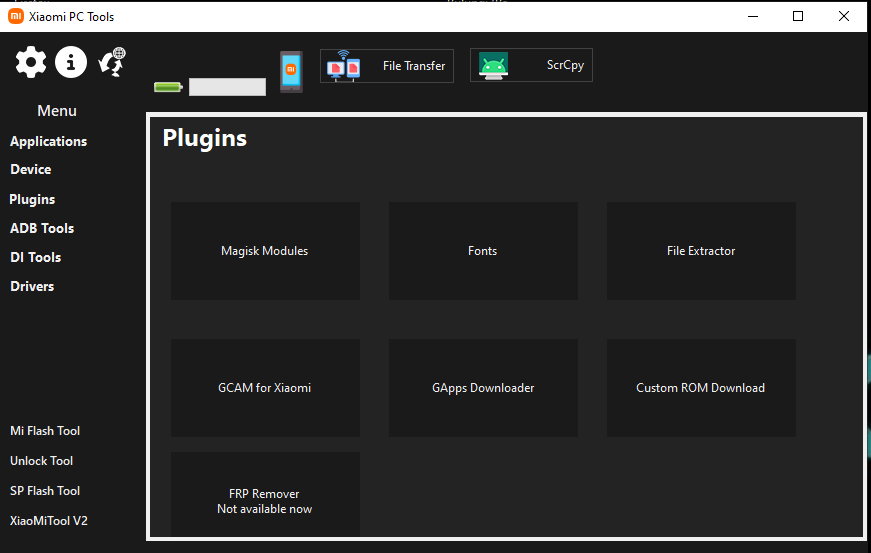This screenshot has width=871, height=553.
Task: Open the settings gear icon
Action: (31, 62)
